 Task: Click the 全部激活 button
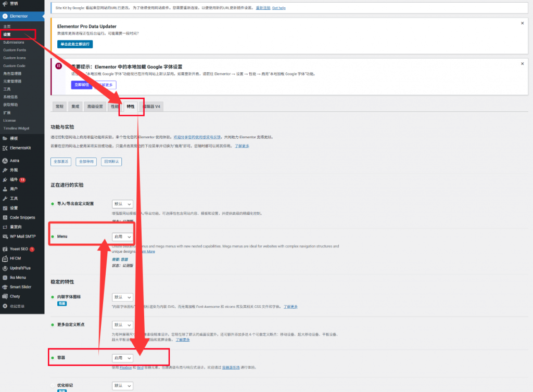[x=60, y=162]
